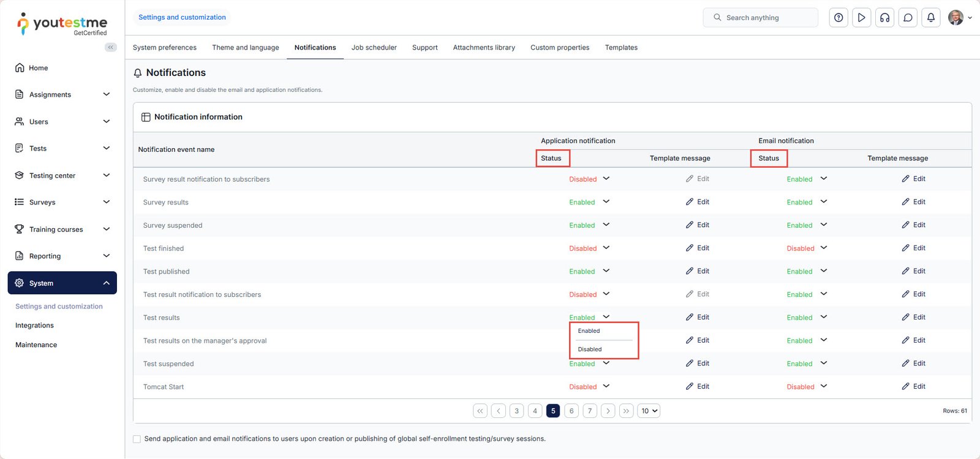
Task: Go to page 6 of notifications
Action: point(571,411)
